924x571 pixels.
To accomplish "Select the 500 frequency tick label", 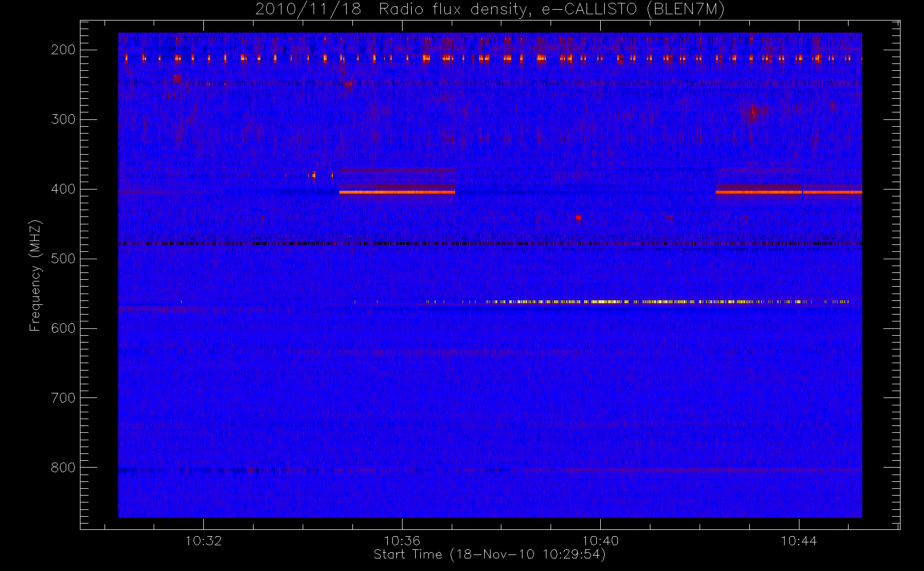I will pyautogui.click(x=63, y=259).
